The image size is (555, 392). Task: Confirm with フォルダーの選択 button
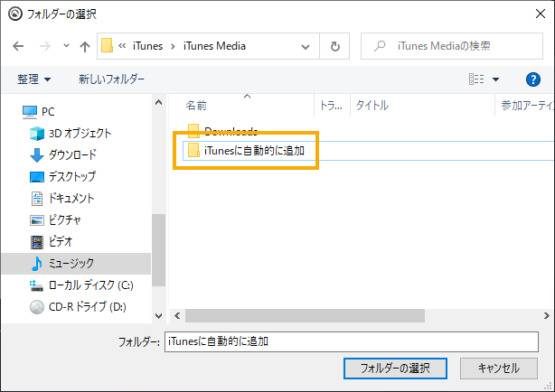(x=395, y=369)
